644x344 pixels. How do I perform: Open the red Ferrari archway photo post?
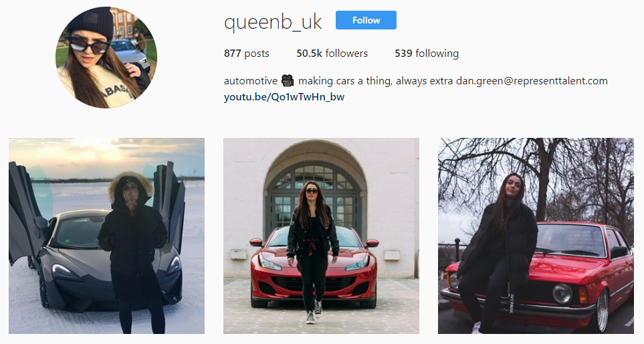point(321,236)
